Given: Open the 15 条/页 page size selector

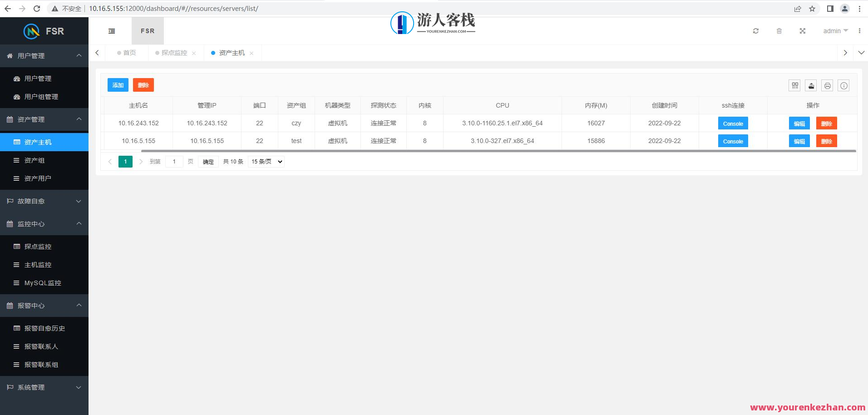Looking at the screenshot, I should tap(266, 161).
